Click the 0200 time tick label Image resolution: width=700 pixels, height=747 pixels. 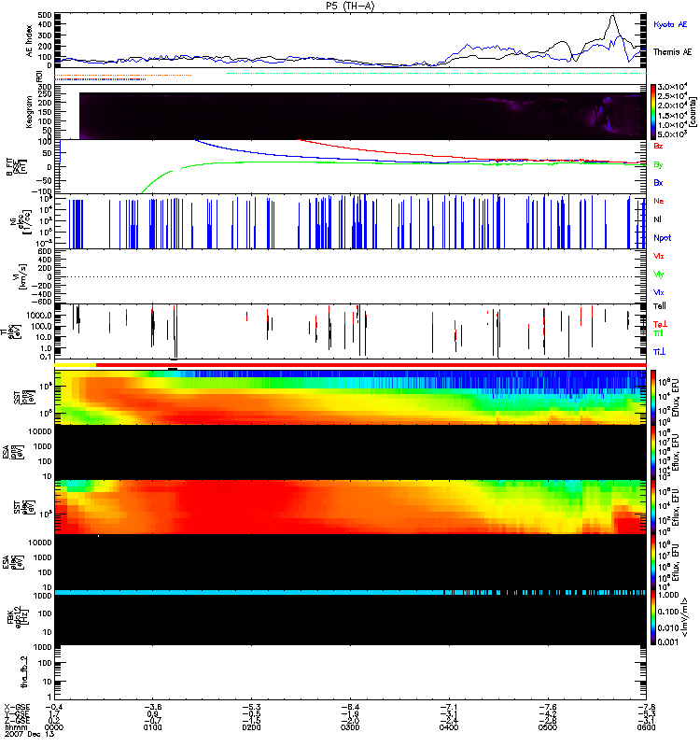pos(251,727)
